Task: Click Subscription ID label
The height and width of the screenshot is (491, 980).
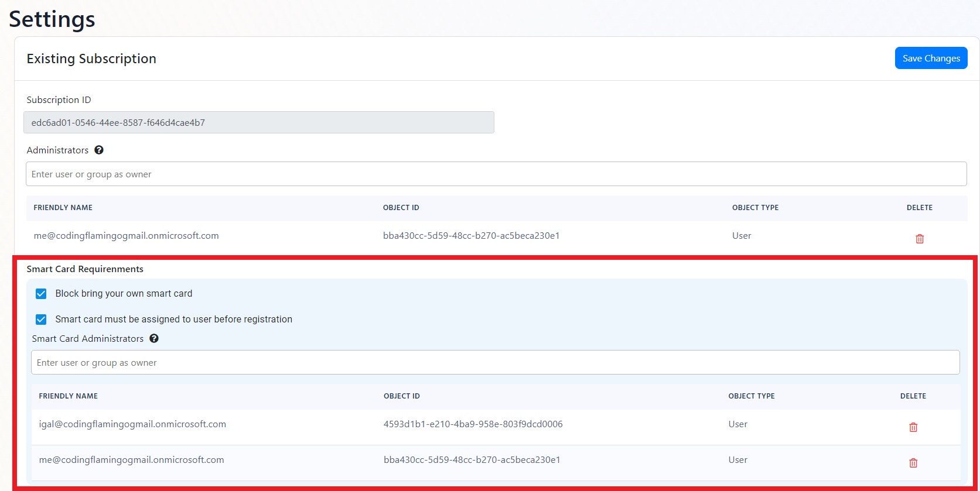Action: tap(59, 100)
